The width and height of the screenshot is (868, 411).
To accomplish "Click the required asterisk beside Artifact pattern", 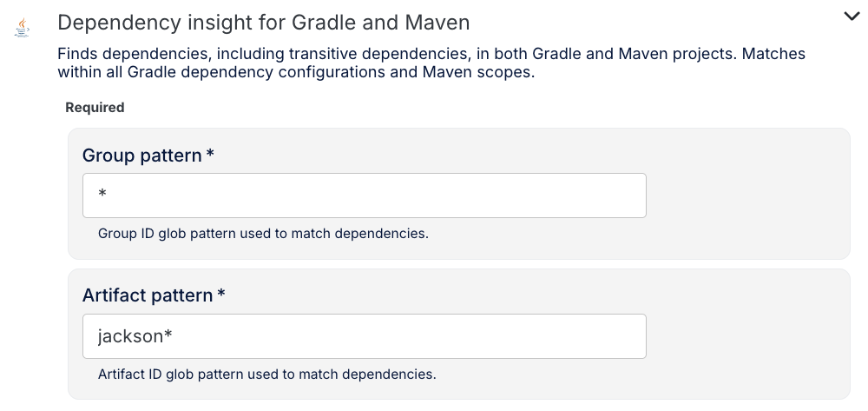I will (x=221, y=295).
